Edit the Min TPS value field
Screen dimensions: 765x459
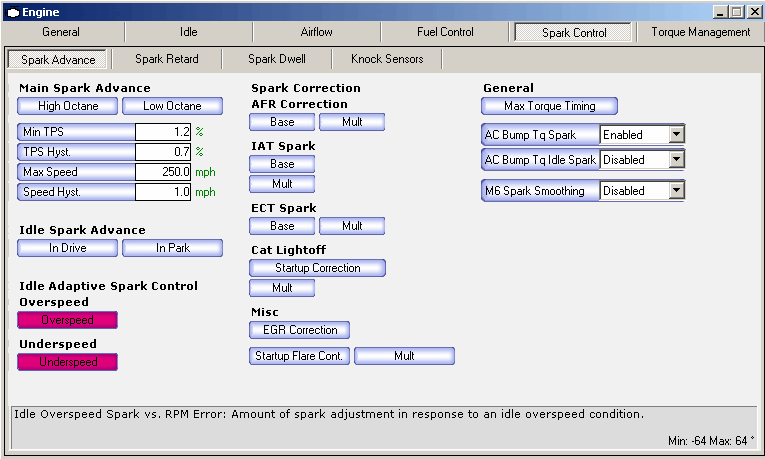click(x=162, y=132)
